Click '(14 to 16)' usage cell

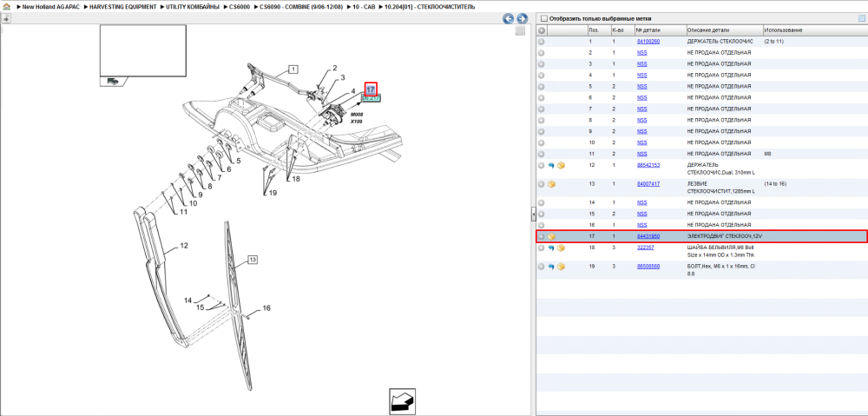click(x=775, y=184)
